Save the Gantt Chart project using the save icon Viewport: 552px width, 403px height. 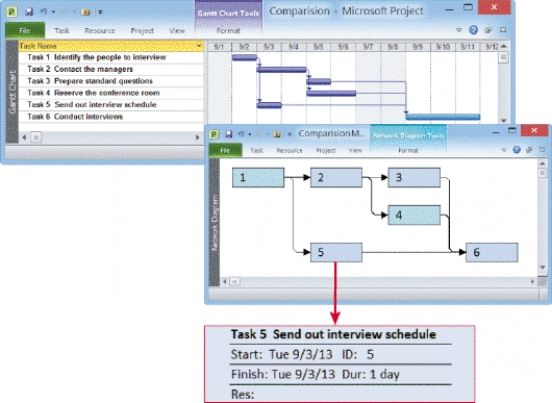click(x=29, y=12)
